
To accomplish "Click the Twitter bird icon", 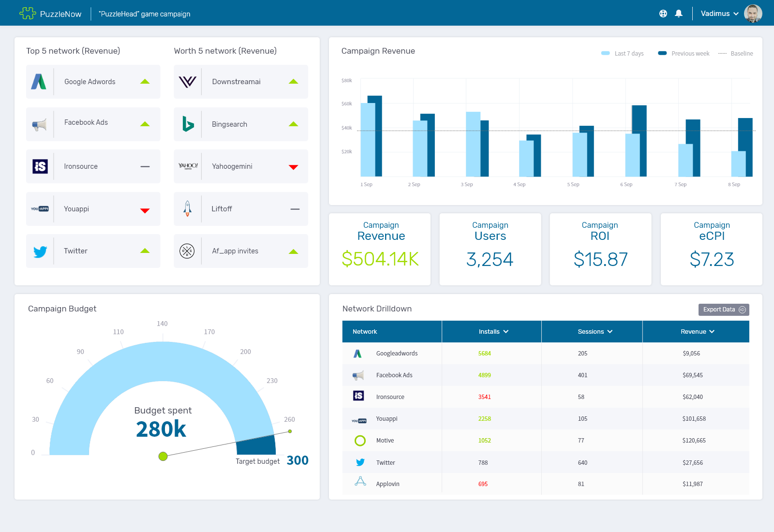I will tap(40, 251).
